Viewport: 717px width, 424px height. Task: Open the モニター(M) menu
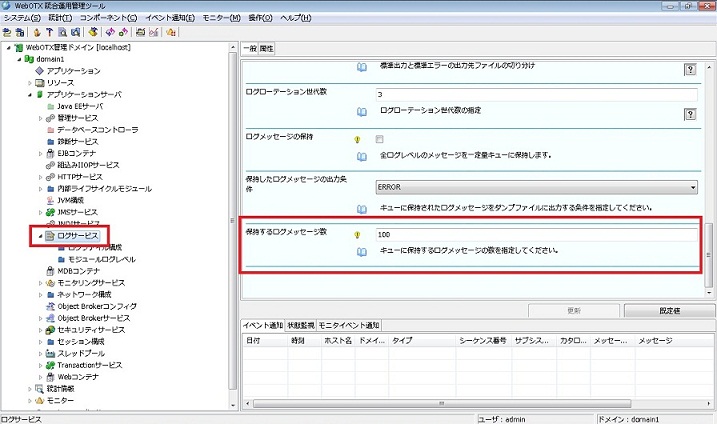click(222, 18)
